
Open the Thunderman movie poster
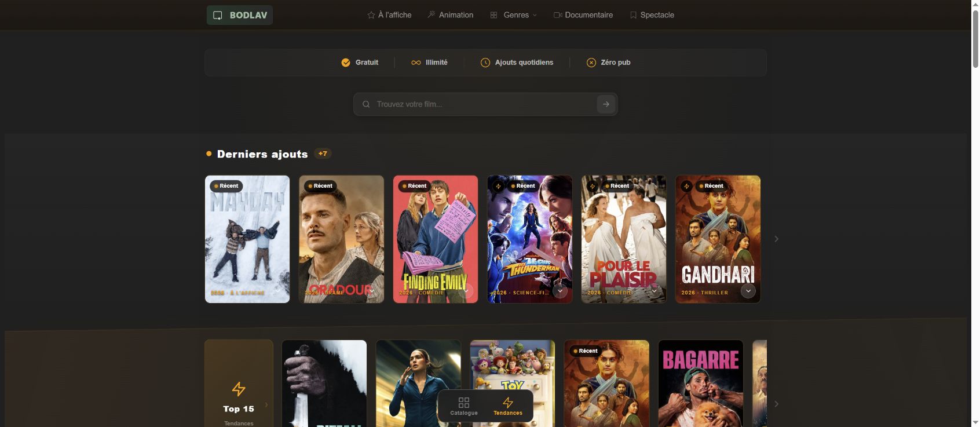click(530, 239)
